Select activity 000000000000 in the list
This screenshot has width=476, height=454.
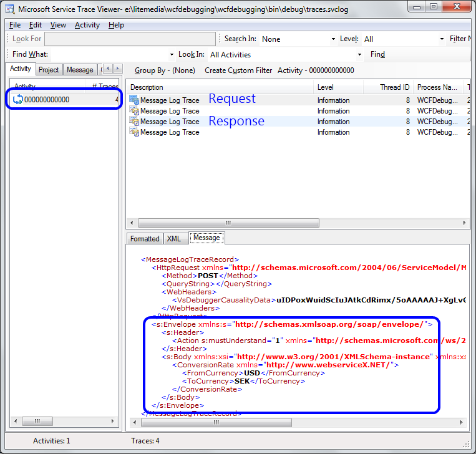click(64, 100)
